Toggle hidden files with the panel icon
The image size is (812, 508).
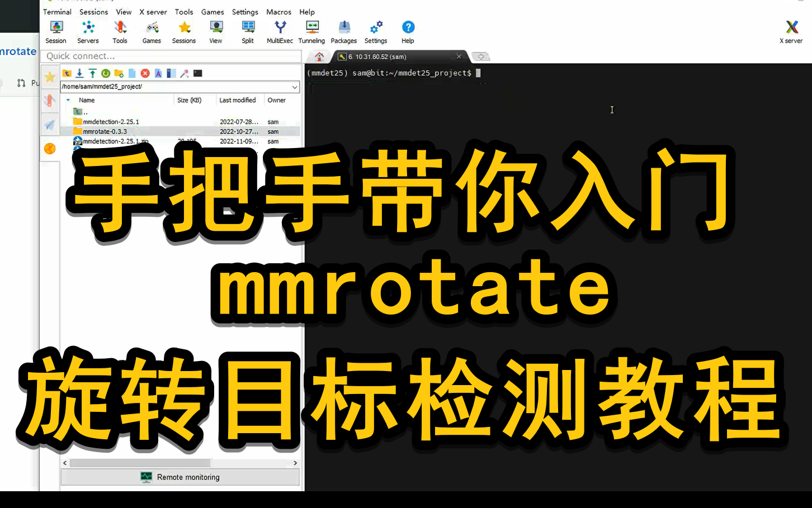[171, 73]
